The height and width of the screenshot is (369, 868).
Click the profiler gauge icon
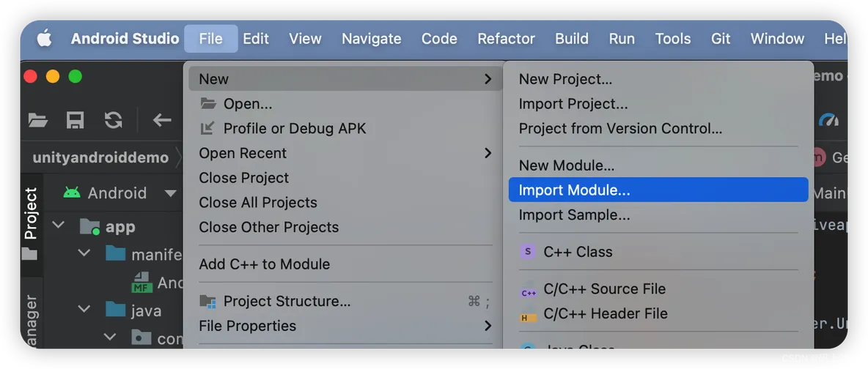828,119
